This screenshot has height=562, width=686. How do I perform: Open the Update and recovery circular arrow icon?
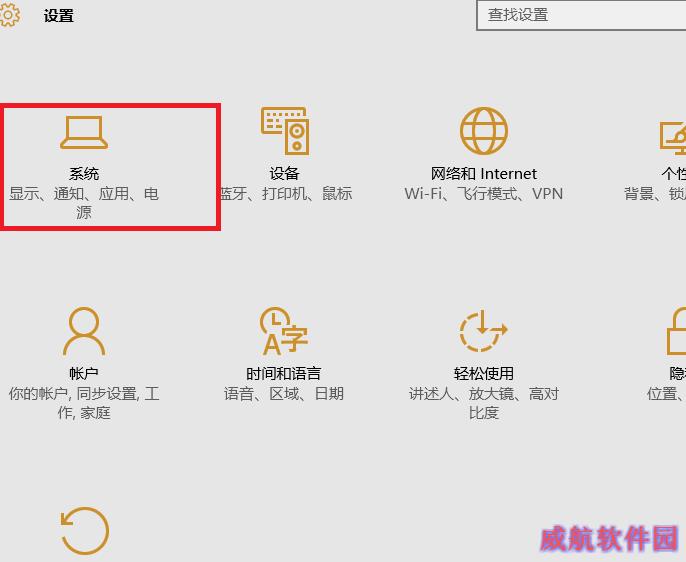tap(84, 531)
